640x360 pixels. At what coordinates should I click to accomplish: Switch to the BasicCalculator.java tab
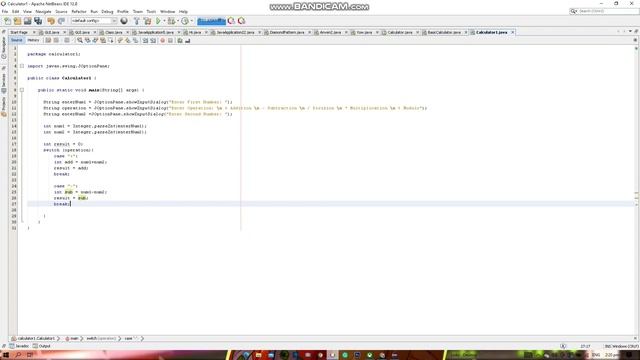[444, 32]
